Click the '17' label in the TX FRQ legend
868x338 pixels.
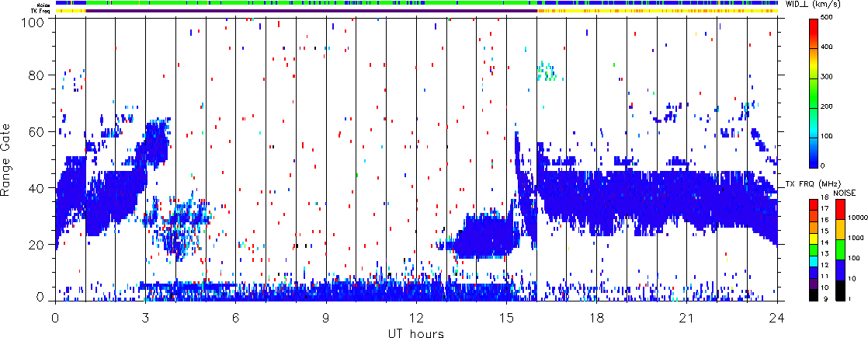coord(825,208)
